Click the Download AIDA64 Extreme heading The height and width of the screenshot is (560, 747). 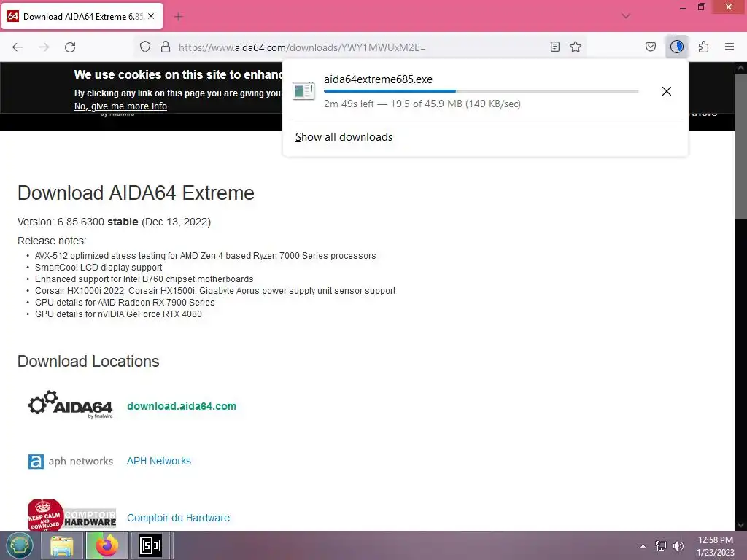click(136, 192)
